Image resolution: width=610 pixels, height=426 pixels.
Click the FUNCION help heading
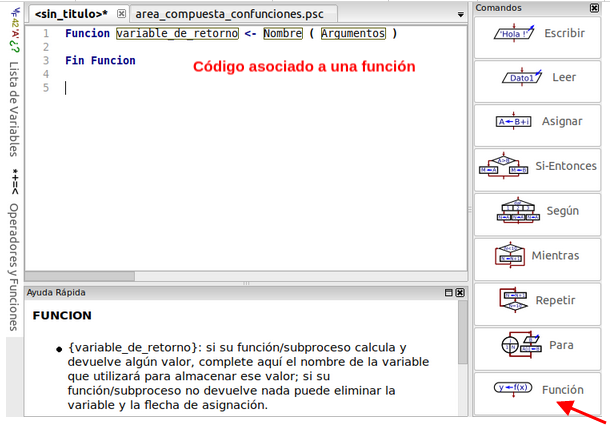point(62,316)
